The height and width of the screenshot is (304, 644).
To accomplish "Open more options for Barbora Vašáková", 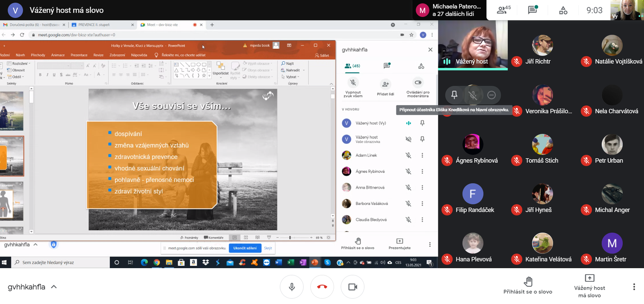I will click(x=422, y=203).
